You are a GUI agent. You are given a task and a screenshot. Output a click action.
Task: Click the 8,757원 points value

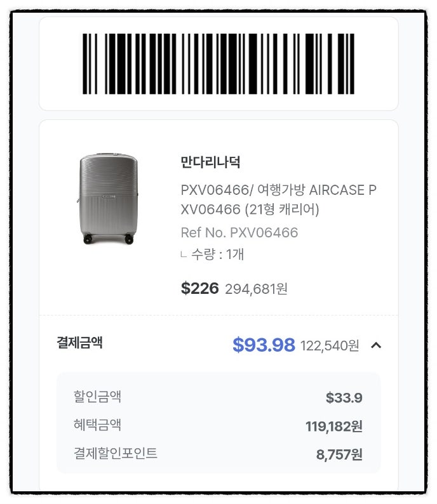point(339,454)
